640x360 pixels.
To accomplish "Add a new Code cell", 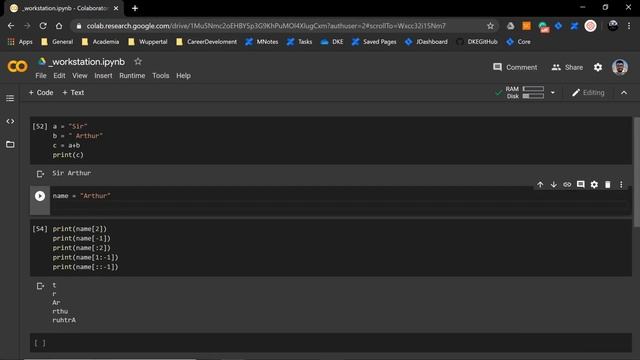I will tap(41, 93).
